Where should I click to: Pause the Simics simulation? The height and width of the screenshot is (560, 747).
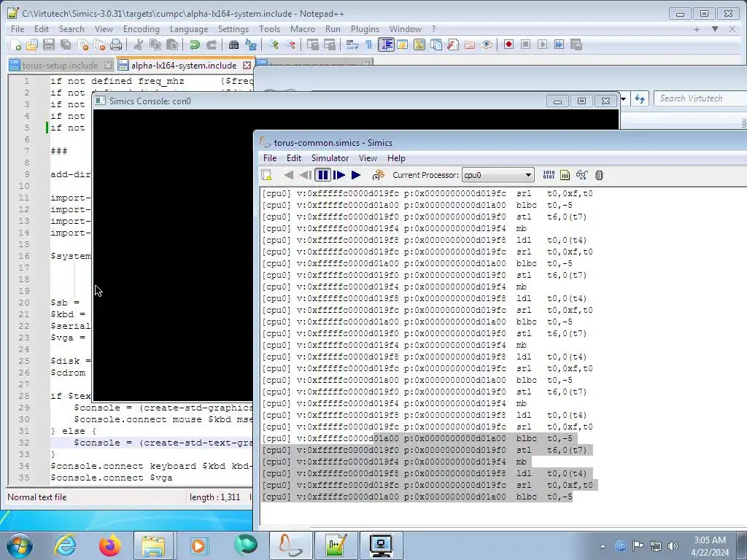323,175
